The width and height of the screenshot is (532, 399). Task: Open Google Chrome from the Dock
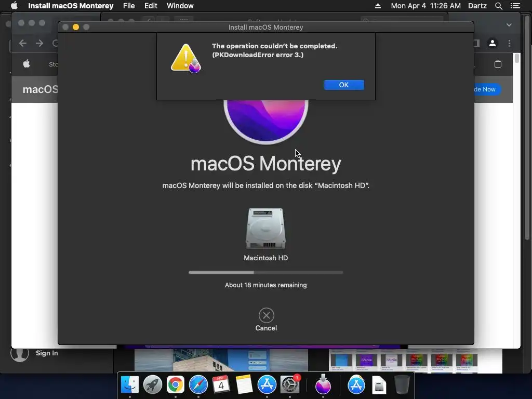pos(176,385)
